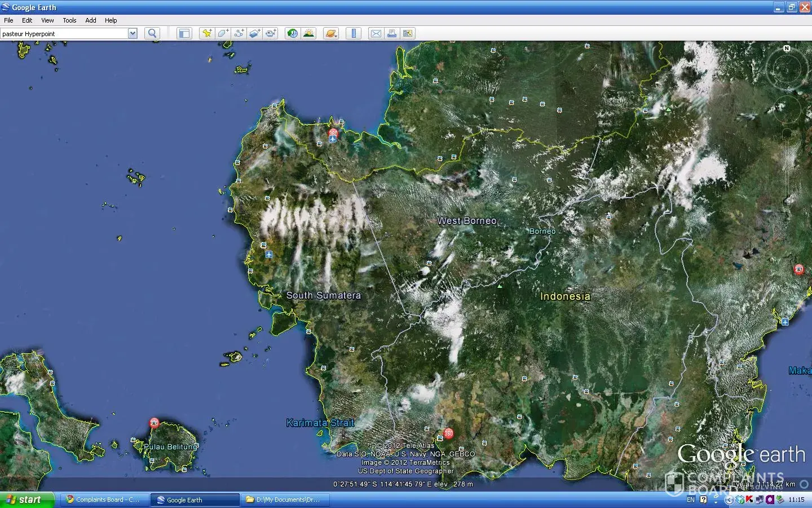Click the Add Image Overlay icon

pos(255,33)
